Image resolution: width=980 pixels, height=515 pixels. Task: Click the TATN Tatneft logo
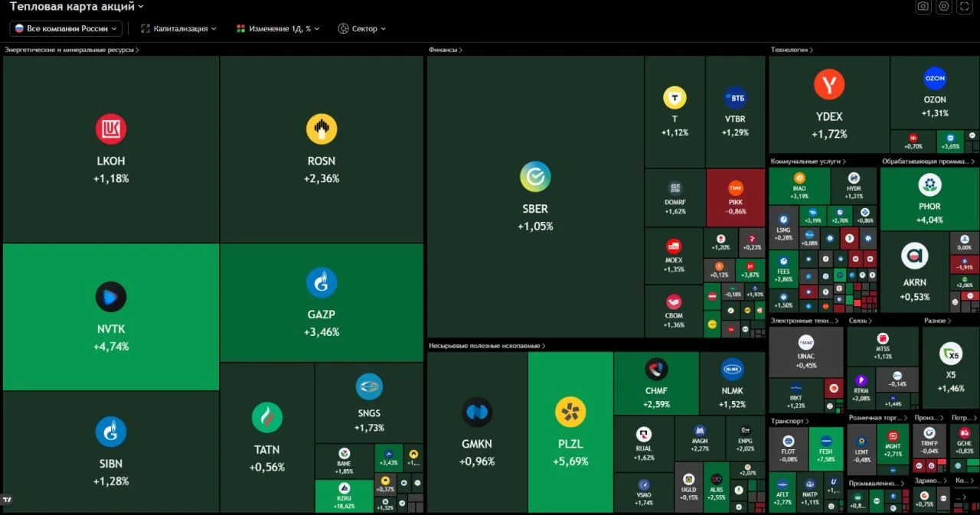point(267,417)
